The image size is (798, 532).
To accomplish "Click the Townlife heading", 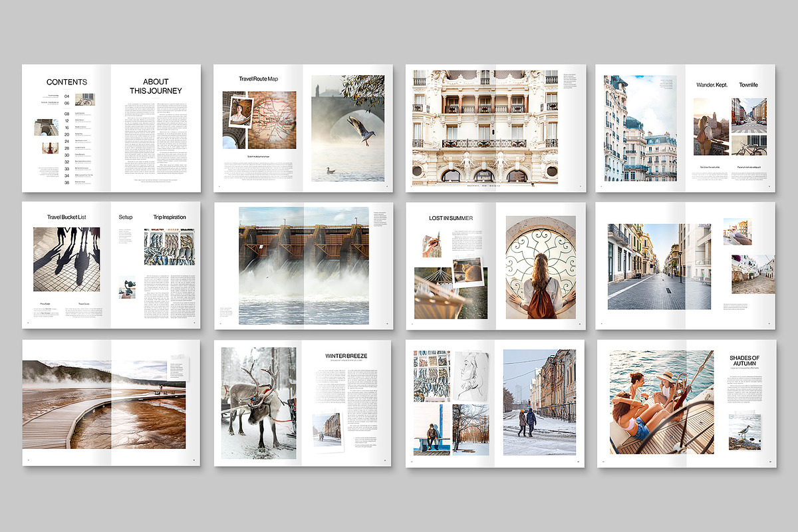I will pos(748,84).
